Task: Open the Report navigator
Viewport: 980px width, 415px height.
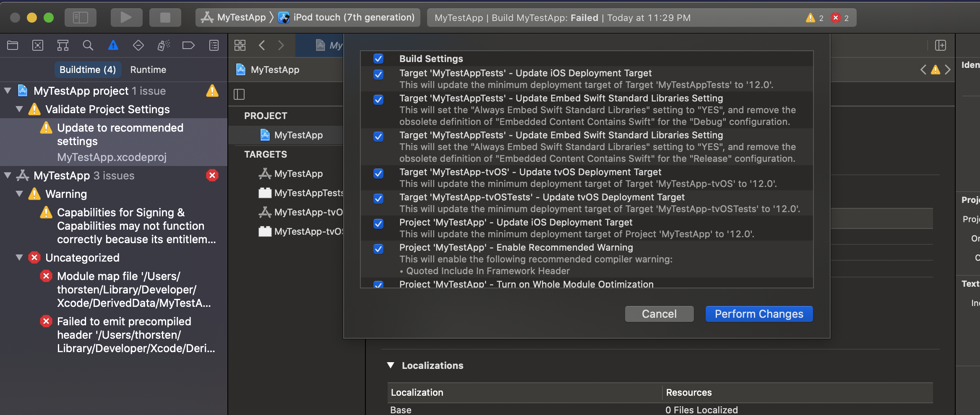Action: 214,45
